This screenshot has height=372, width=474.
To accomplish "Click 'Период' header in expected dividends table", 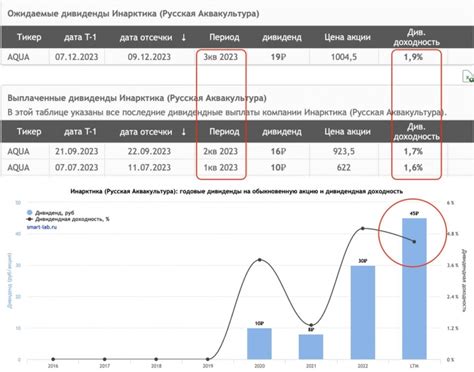I will click(x=224, y=37).
